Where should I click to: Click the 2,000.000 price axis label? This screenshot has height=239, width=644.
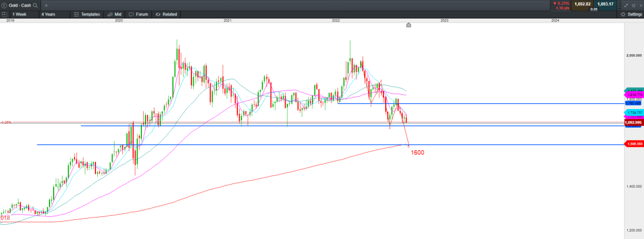[634, 55]
